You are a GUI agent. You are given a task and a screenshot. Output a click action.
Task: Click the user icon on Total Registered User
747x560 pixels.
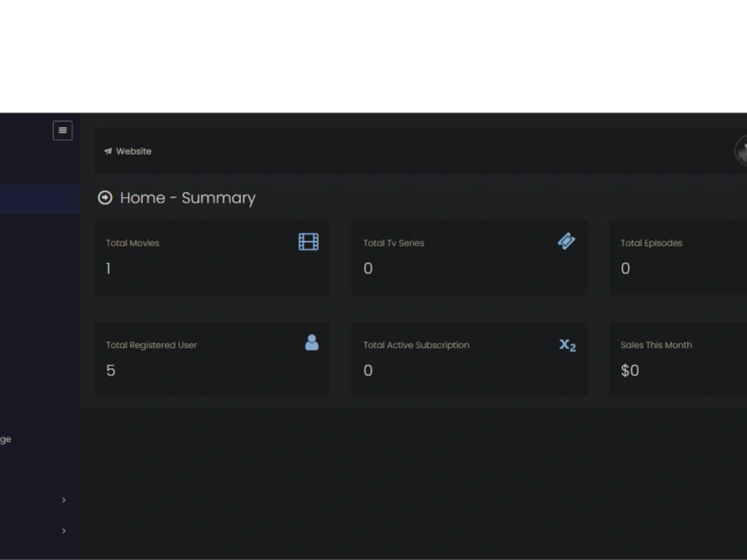click(311, 343)
